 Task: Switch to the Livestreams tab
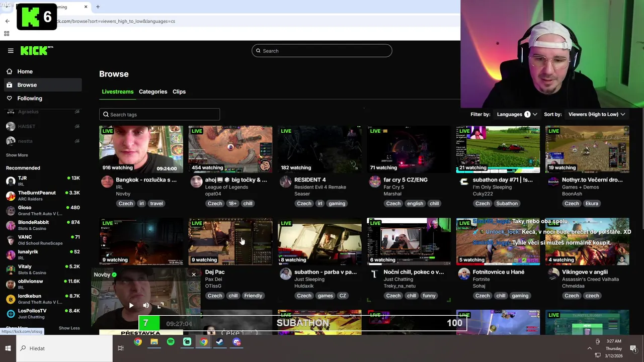(118, 92)
